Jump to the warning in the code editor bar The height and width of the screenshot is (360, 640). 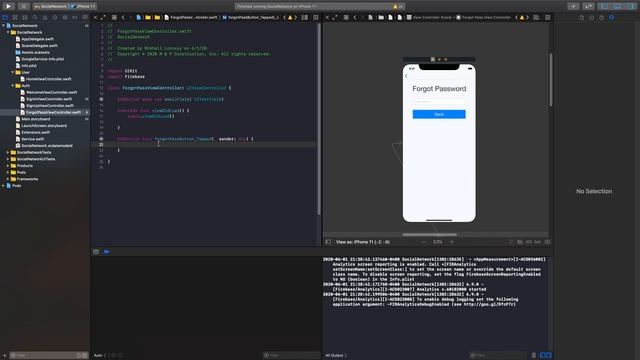[x=290, y=18]
